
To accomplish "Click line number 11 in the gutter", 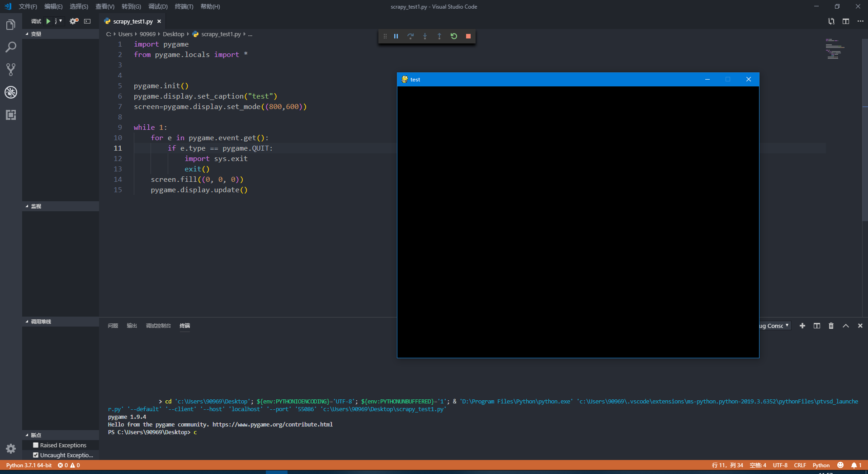I will (118, 148).
